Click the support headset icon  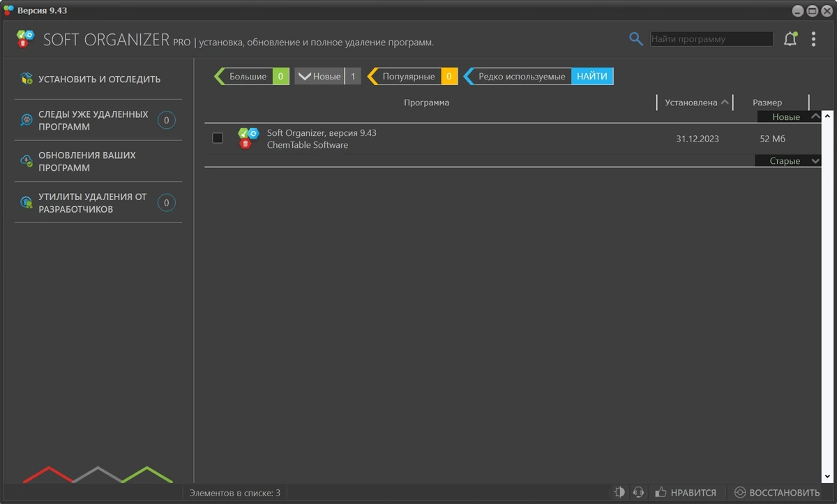(x=638, y=493)
